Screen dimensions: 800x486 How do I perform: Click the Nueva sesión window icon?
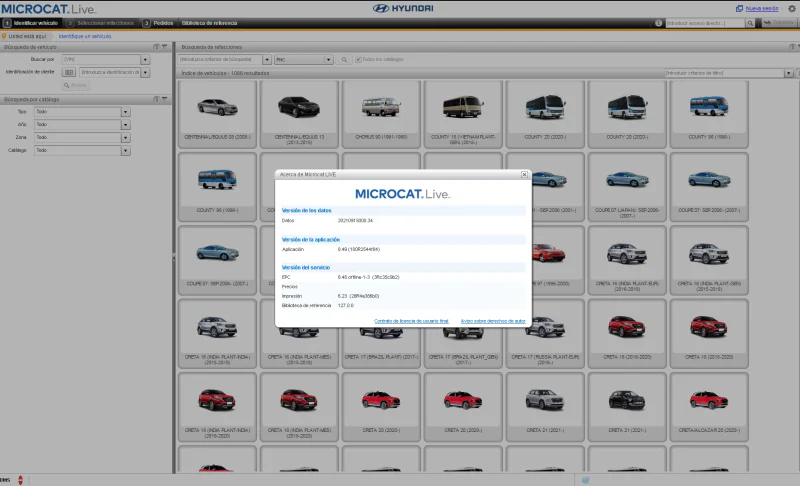click(739, 8)
